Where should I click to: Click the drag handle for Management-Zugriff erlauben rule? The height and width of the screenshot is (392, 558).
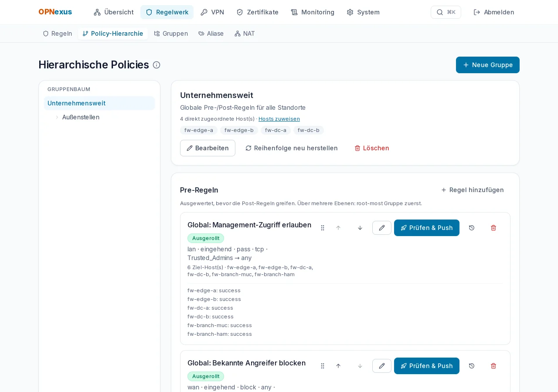coord(323,228)
